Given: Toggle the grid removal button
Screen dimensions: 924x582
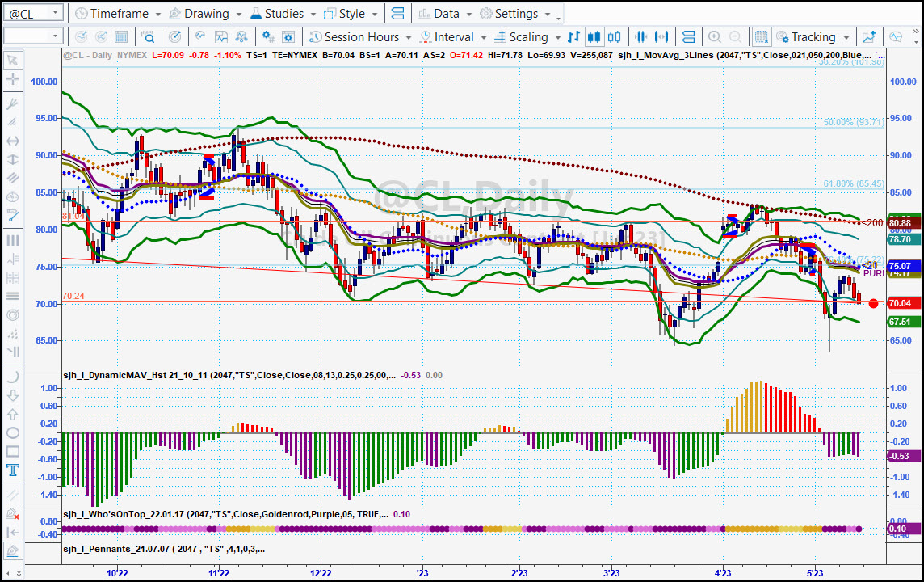Looking at the screenshot, I should pyautogui.click(x=762, y=37).
